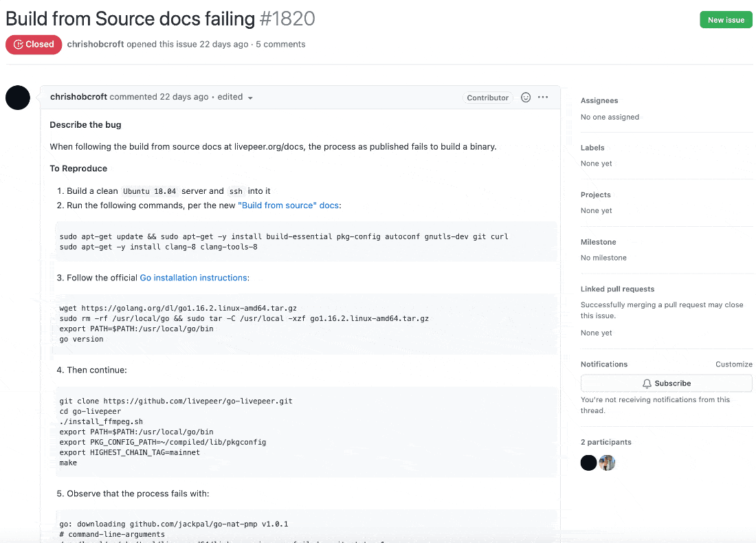Open the comment options three-dot menu
This screenshot has width=756, height=543.
[543, 97]
